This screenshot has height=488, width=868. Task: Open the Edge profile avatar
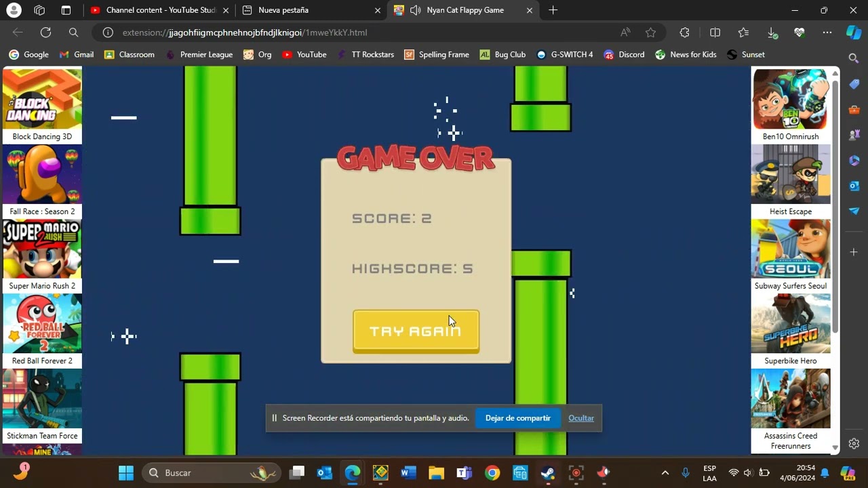tap(14, 10)
